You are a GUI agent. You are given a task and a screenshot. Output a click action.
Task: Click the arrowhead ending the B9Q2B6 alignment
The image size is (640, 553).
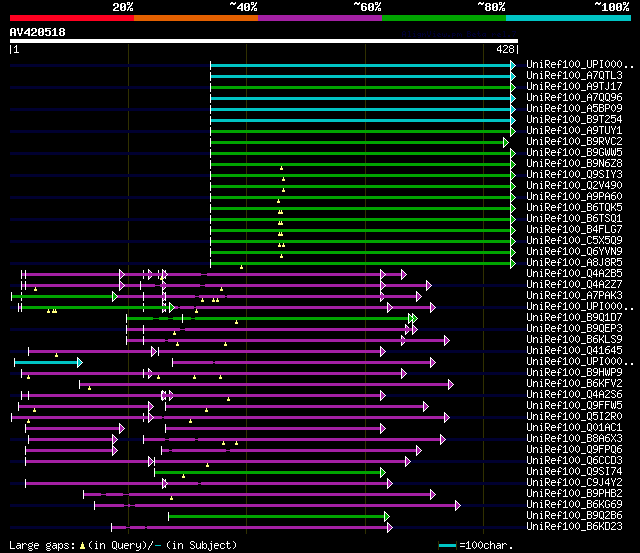pos(387,517)
